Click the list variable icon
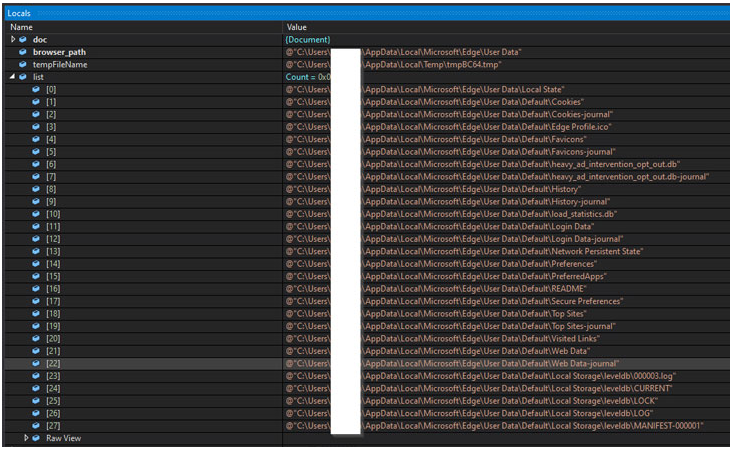This screenshot has width=734, height=452. coord(23,77)
